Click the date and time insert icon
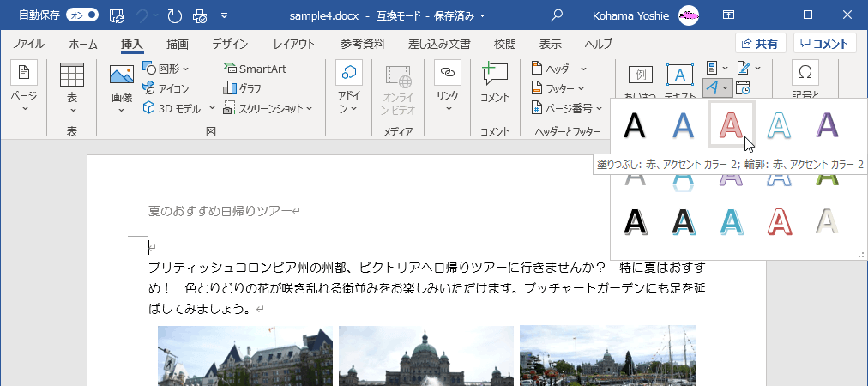 point(743,87)
